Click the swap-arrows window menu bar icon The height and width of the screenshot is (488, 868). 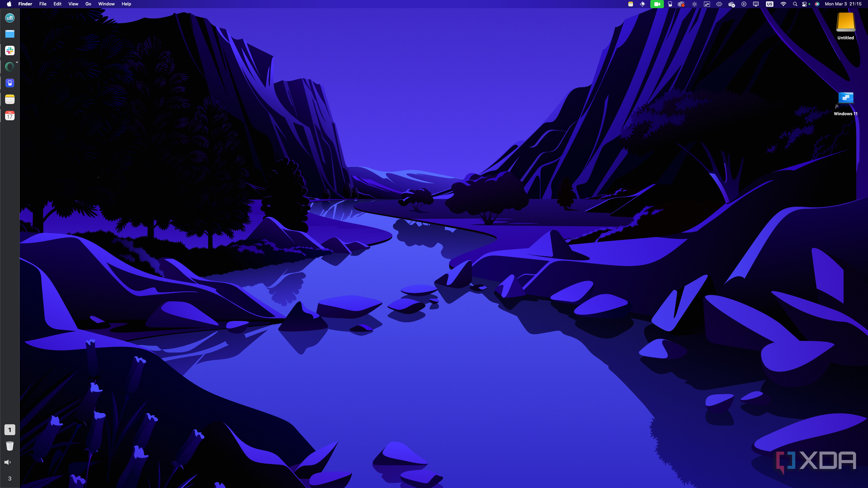[x=707, y=4]
